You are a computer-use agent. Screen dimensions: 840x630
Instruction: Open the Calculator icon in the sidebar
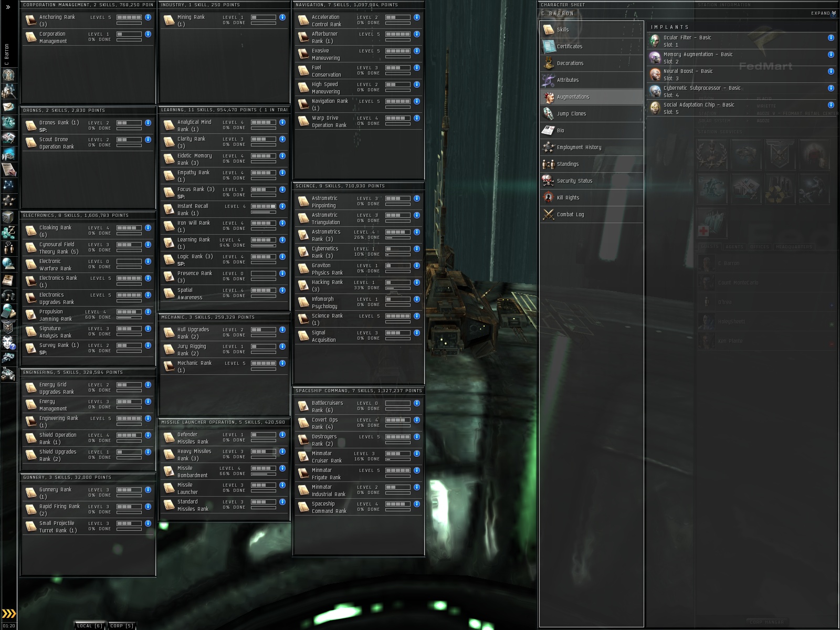click(8, 311)
